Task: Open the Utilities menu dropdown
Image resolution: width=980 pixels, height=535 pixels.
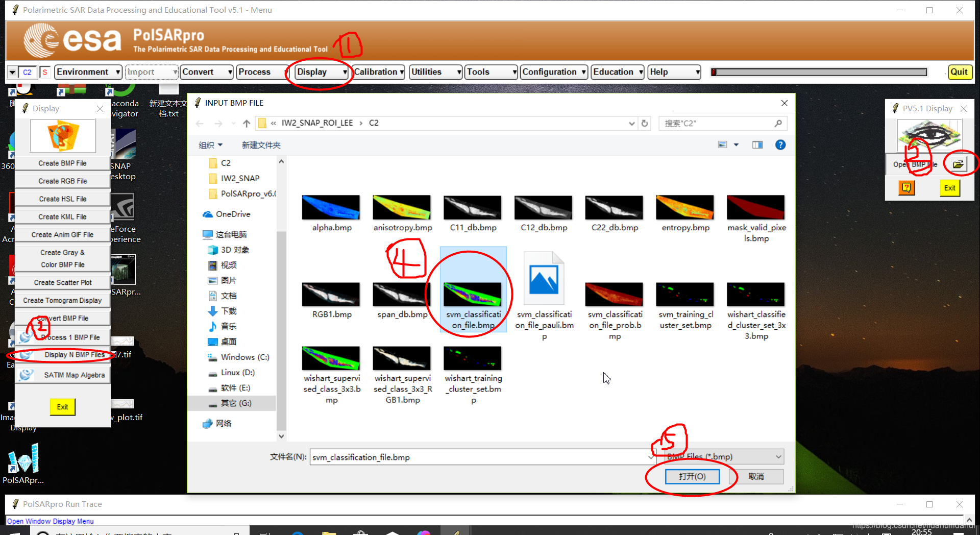Action: (x=436, y=72)
